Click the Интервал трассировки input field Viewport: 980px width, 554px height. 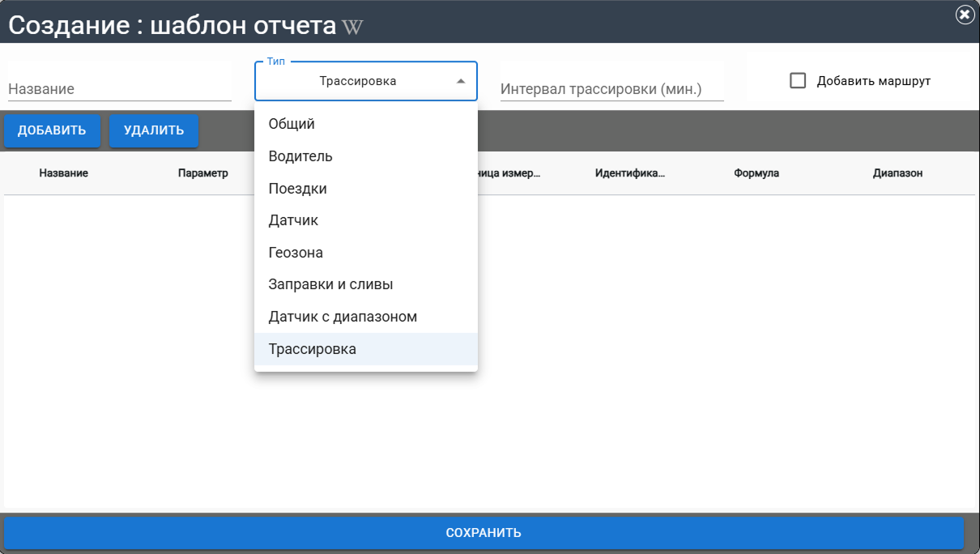coord(611,89)
